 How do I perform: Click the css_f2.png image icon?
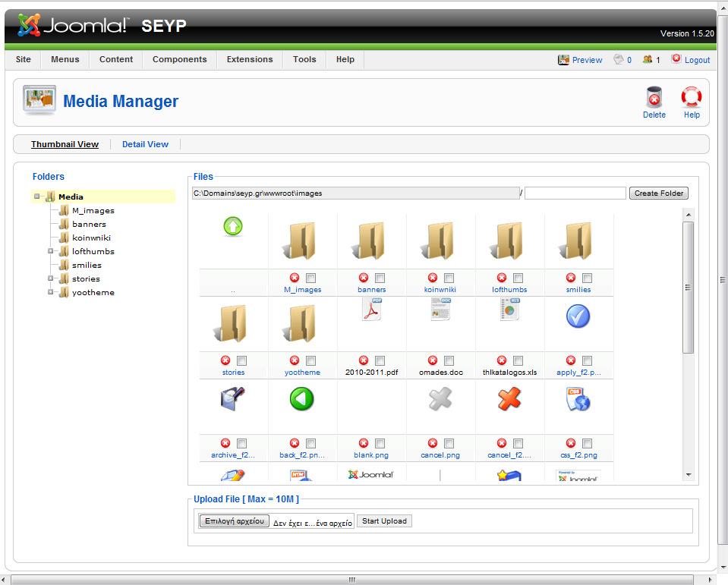(578, 399)
